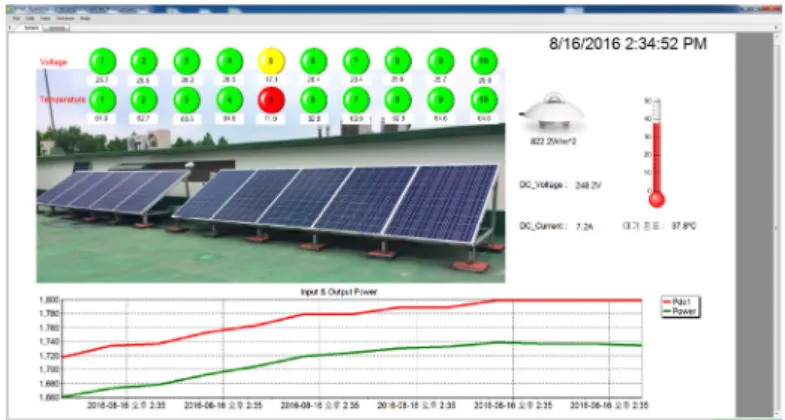Open the Window menu
The width and height of the screenshot is (785, 420).
coord(65,19)
